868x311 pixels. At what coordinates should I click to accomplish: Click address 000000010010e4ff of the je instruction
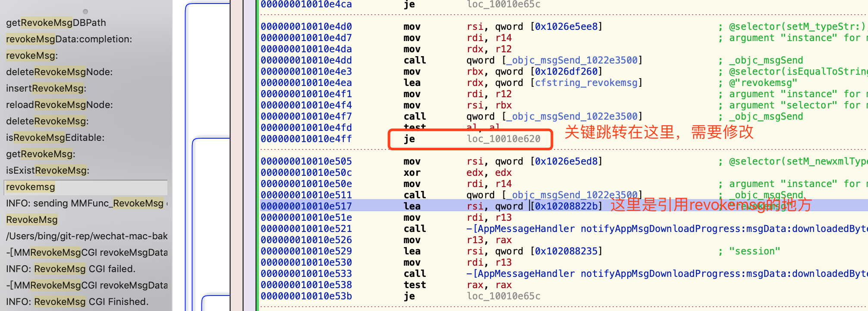tap(306, 139)
